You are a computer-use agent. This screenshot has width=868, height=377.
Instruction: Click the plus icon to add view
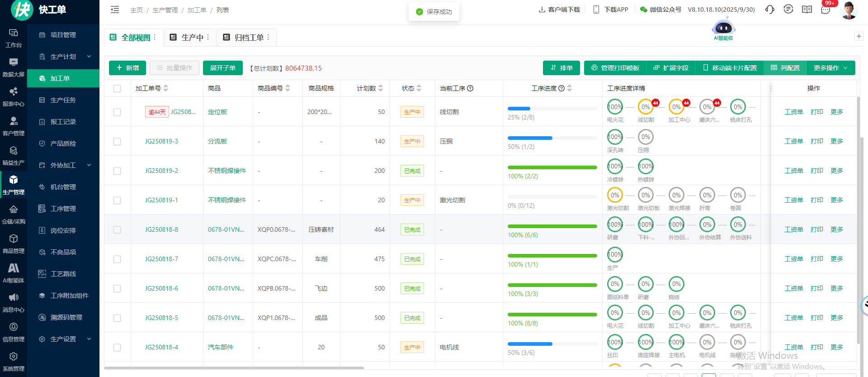click(x=859, y=36)
